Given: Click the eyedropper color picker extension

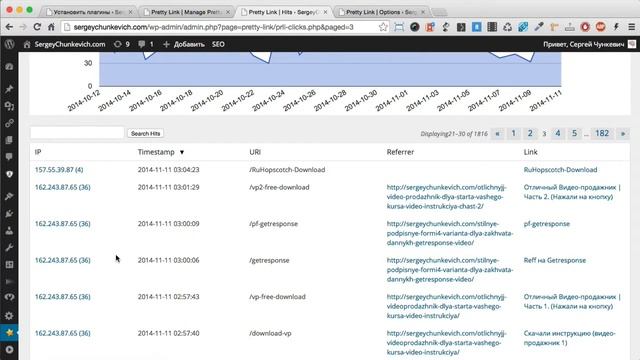Looking at the screenshot, I should coord(538,27).
